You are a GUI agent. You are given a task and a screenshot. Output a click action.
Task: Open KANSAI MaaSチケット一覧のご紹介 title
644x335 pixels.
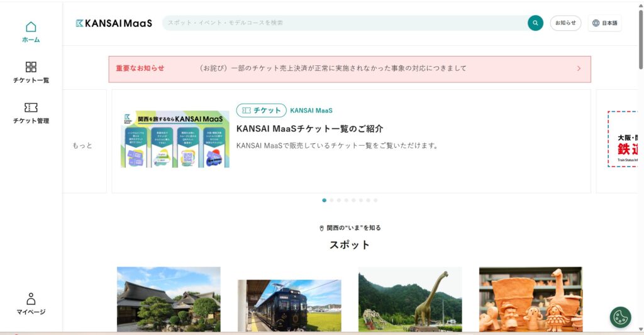309,128
